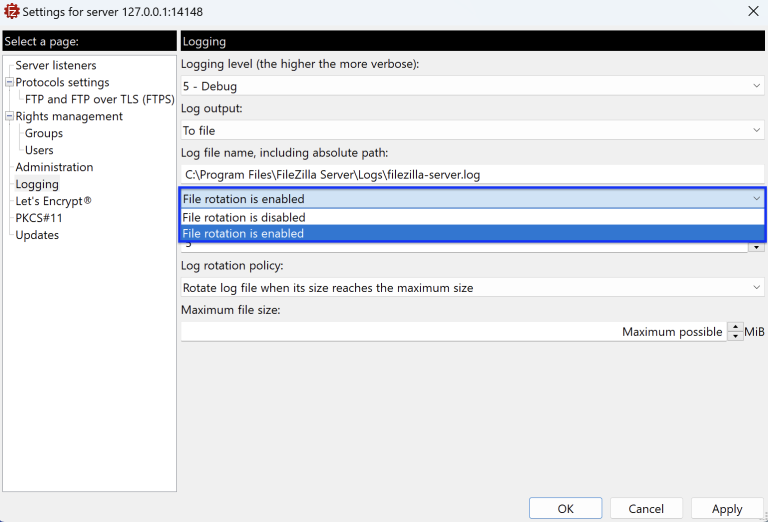The image size is (768, 522).
Task: Click the FileZilla Server title bar icon
Action: pyautogui.click(x=11, y=11)
